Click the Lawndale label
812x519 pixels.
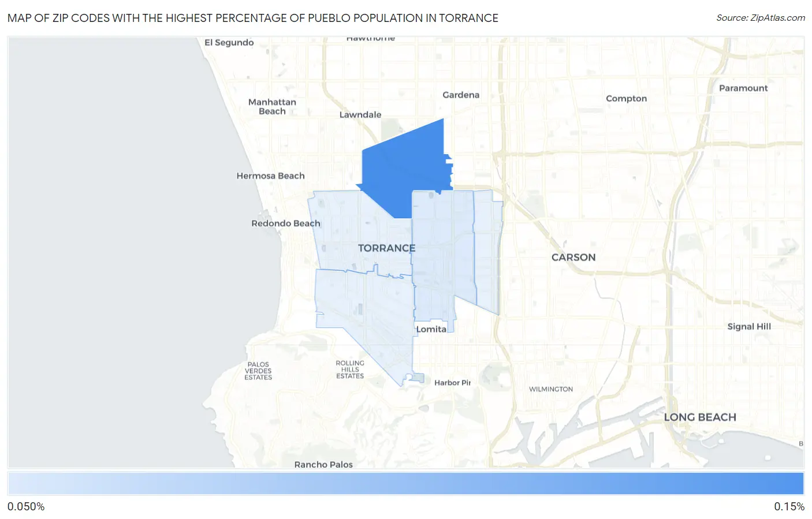point(360,115)
